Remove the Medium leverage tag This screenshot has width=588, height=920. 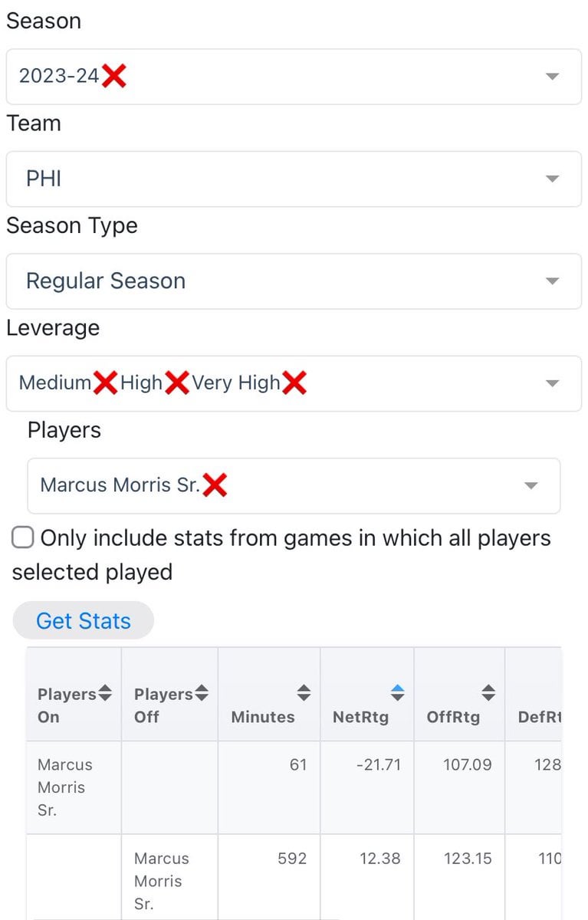(x=105, y=383)
